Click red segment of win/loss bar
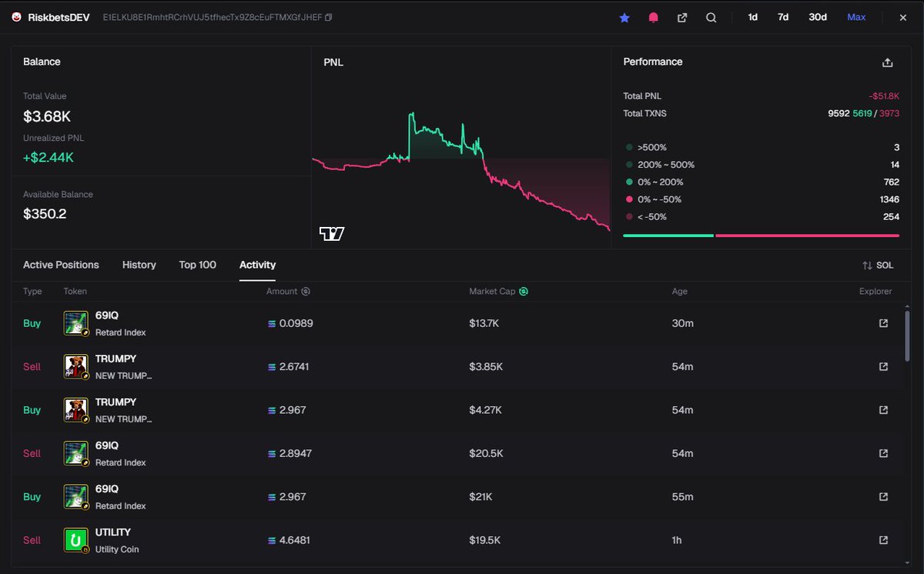 pos(808,235)
